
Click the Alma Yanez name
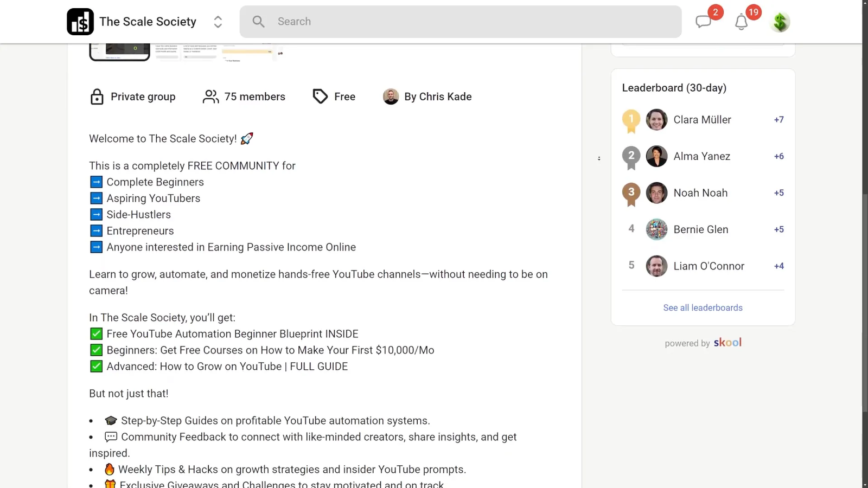coord(701,156)
